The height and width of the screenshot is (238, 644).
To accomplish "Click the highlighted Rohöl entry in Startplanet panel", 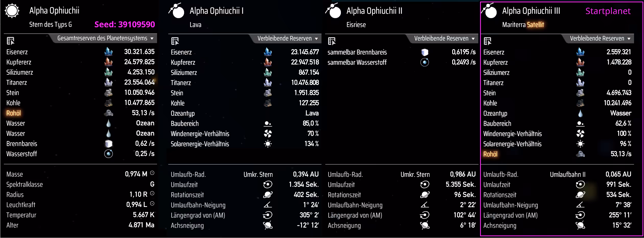I will coord(490,154).
